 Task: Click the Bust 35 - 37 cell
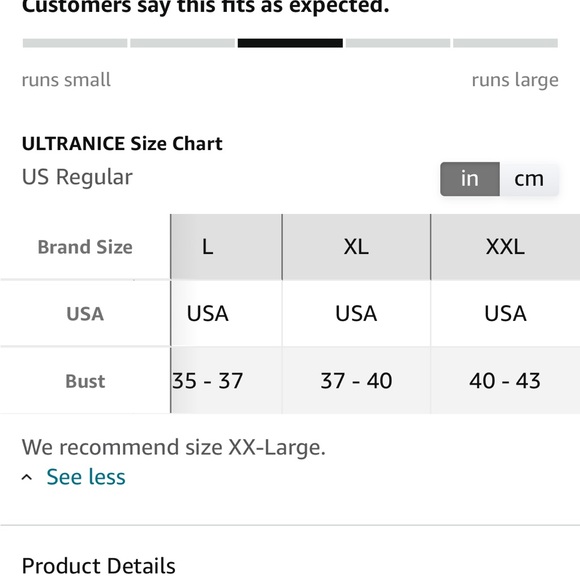(226, 381)
